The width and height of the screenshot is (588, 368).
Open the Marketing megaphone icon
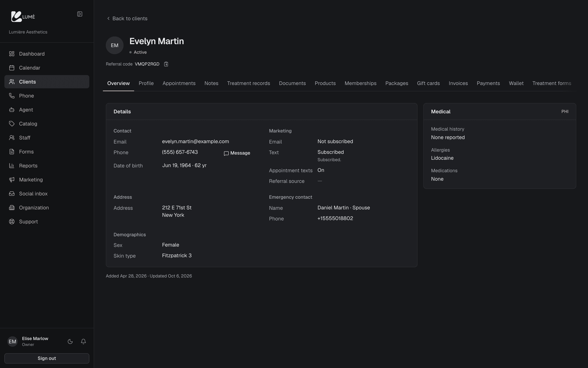[x=12, y=180]
